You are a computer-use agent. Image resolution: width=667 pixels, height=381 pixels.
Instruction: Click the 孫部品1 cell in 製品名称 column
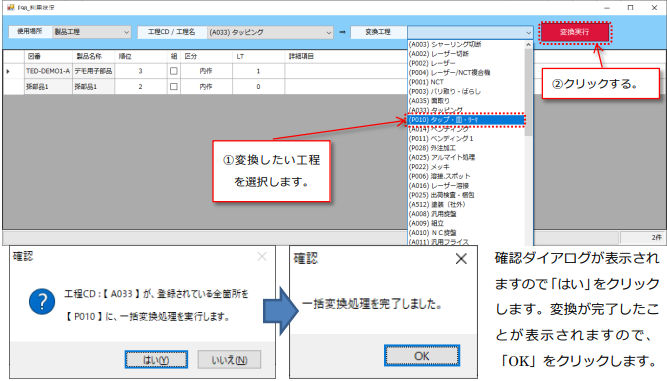(x=94, y=86)
